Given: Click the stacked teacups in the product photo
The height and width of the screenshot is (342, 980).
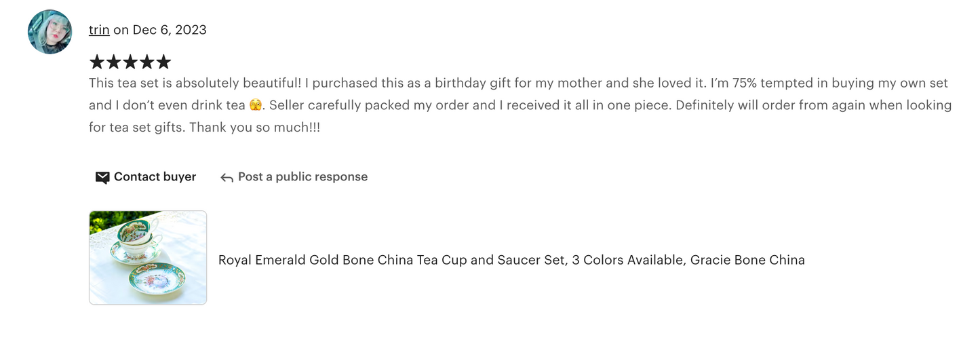Looking at the screenshot, I should [x=139, y=237].
